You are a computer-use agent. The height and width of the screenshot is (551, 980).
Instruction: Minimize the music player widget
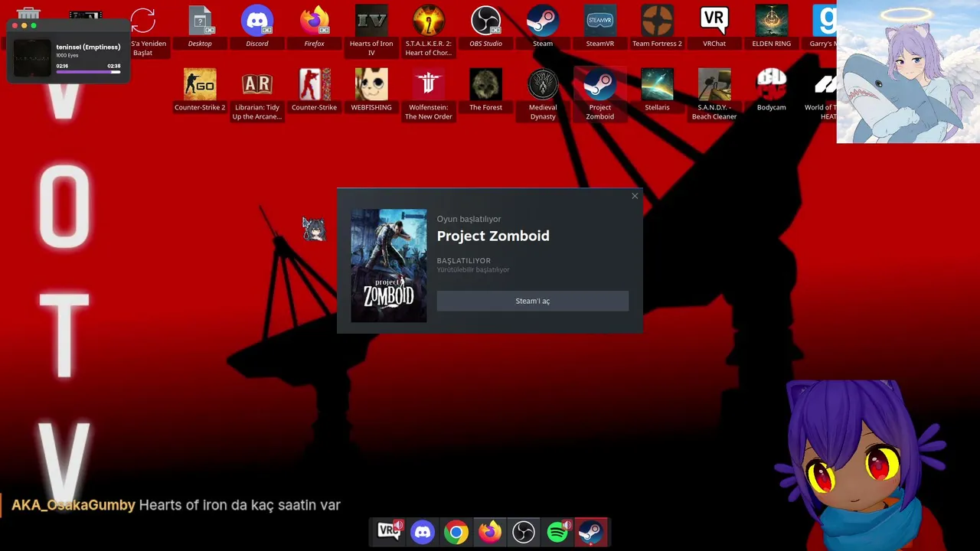click(24, 26)
